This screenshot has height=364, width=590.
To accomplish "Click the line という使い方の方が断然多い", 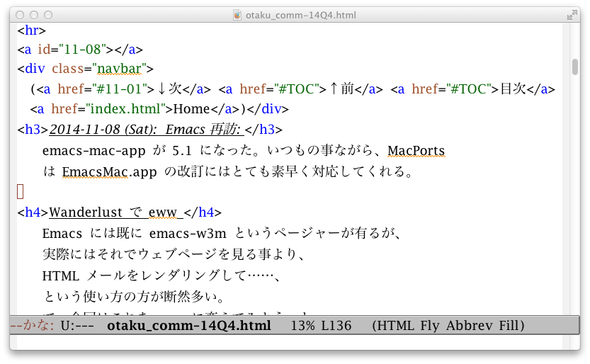I will (134, 297).
